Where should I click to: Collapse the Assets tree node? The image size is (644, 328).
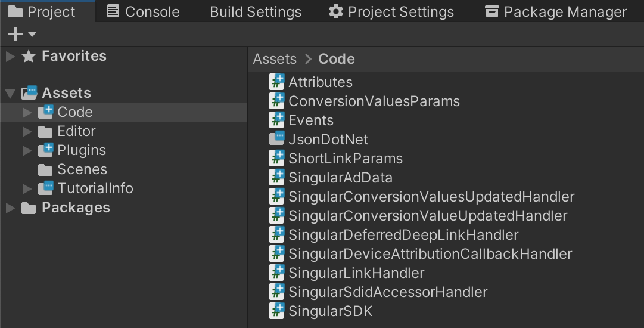click(x=11, y=94)
